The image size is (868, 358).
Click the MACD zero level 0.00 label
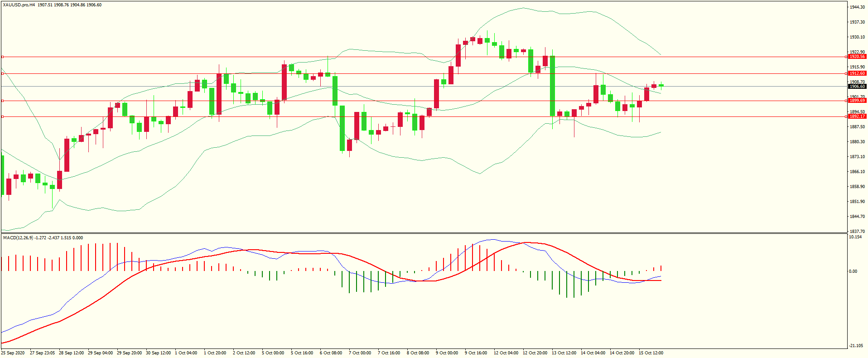[853, 271]
